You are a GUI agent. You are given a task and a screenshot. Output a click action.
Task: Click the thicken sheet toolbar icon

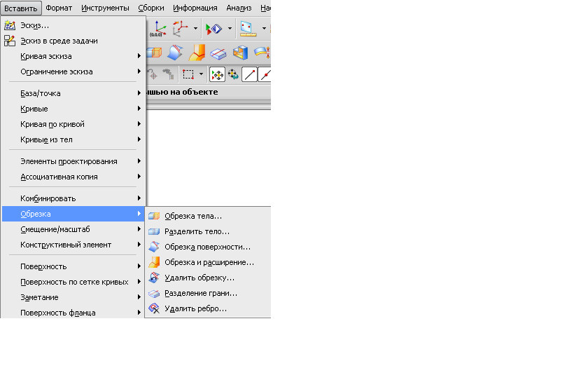point(262,52)
